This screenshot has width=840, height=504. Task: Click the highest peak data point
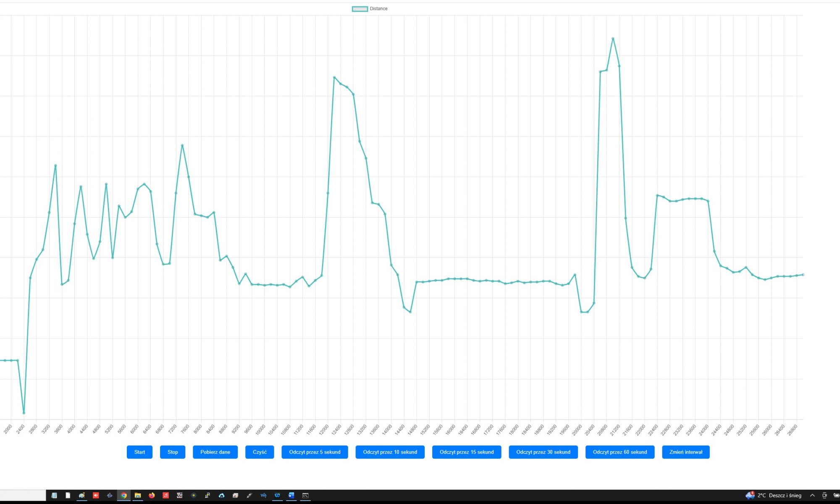613,39
